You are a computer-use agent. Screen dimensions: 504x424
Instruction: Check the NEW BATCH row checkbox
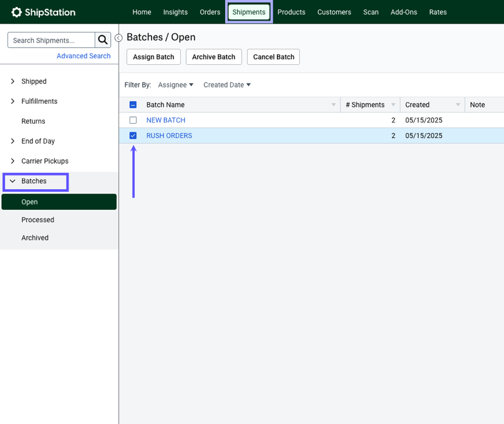(133, 120)
